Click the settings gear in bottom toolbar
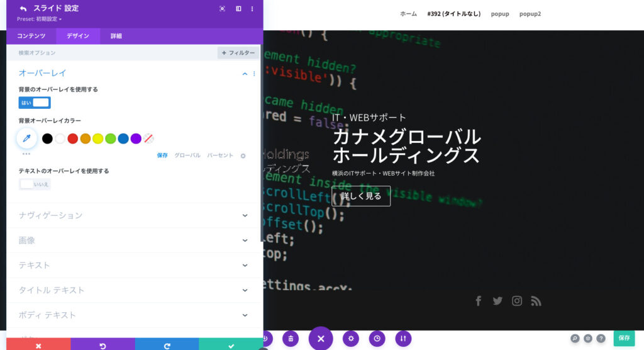The width and height of the screenshot is (644, 350). click(x=351, y=339)
